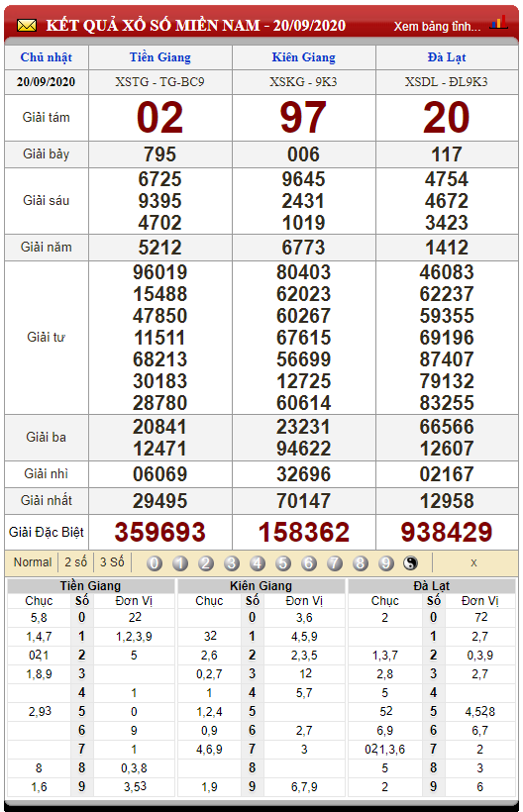The width and height of the screenshot is (523, 812).
Task: Click Giải ba number 66566
Action: tap(447, 427)
